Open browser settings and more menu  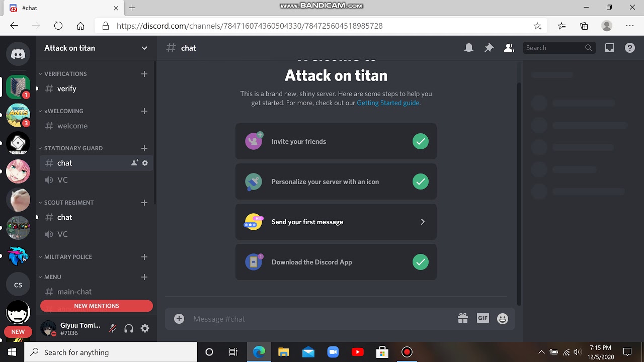[x=630, y=26]
